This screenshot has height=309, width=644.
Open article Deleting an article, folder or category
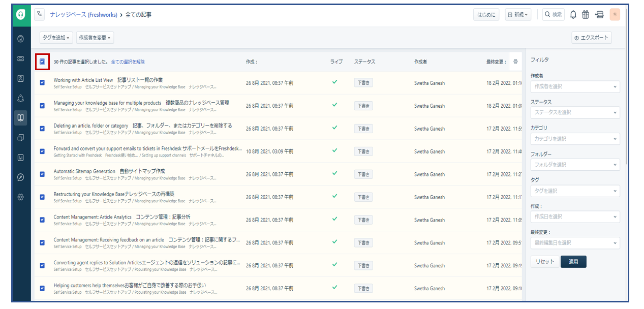(143, 126)
